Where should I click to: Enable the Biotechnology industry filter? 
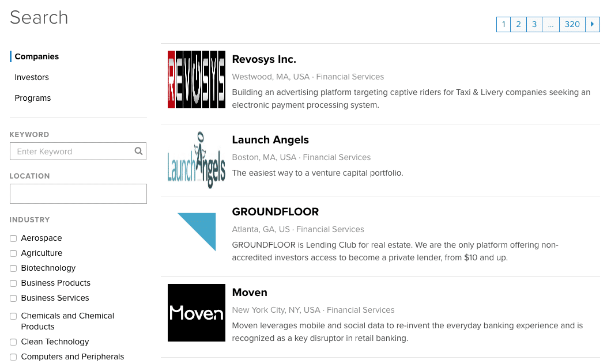tap(13, 268)
